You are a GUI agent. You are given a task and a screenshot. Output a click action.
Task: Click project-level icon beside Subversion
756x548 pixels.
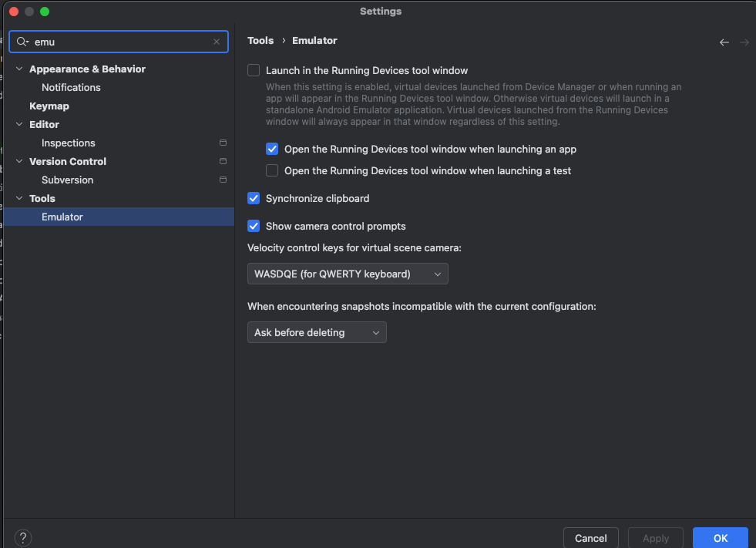pyautogui.click(x=223, y=180)
